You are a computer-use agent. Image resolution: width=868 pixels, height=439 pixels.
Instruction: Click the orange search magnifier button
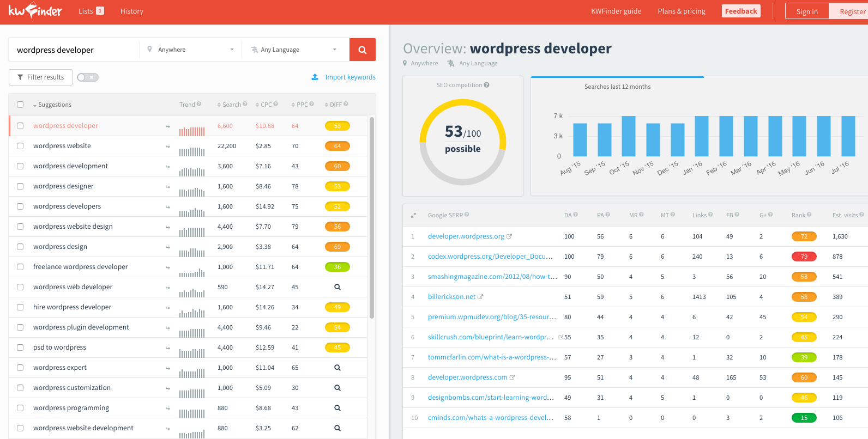coord(362,50)
